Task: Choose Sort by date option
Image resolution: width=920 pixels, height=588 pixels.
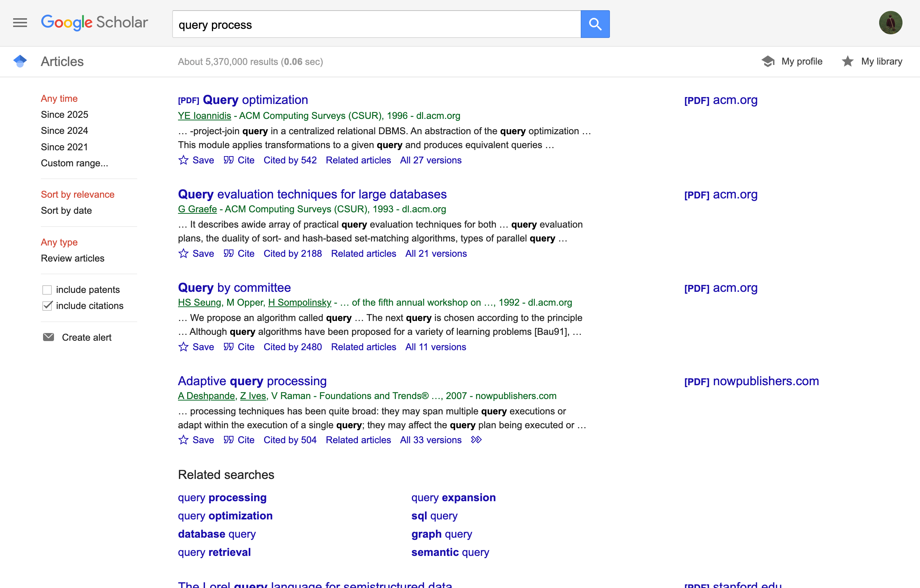Action: (x=66, y=210)
